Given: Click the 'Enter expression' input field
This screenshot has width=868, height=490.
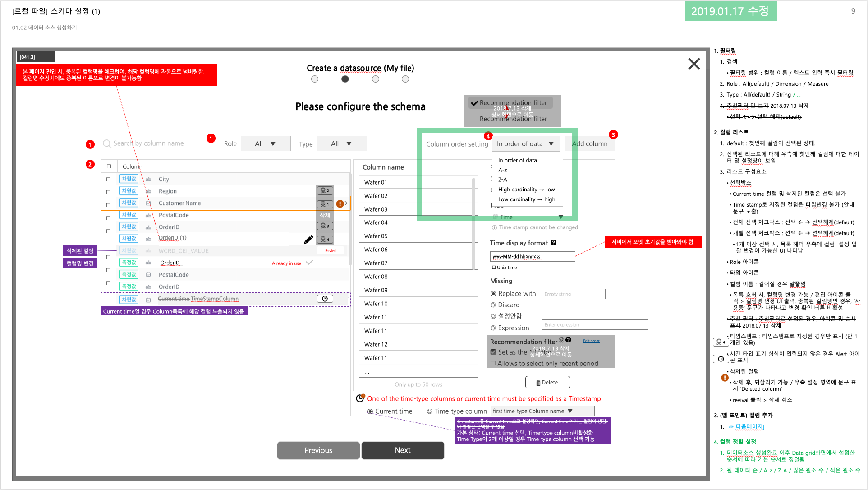Looking at the screenshot, I should coord(595,325).
